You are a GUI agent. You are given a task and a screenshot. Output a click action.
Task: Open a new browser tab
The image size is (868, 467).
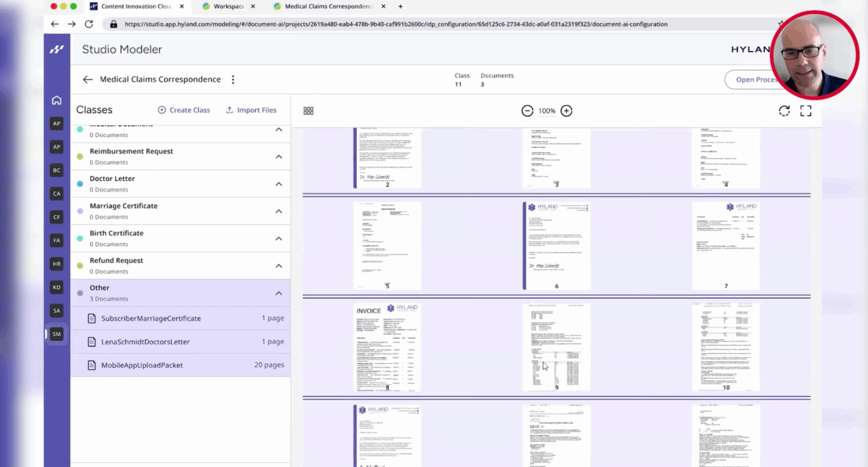401,6
